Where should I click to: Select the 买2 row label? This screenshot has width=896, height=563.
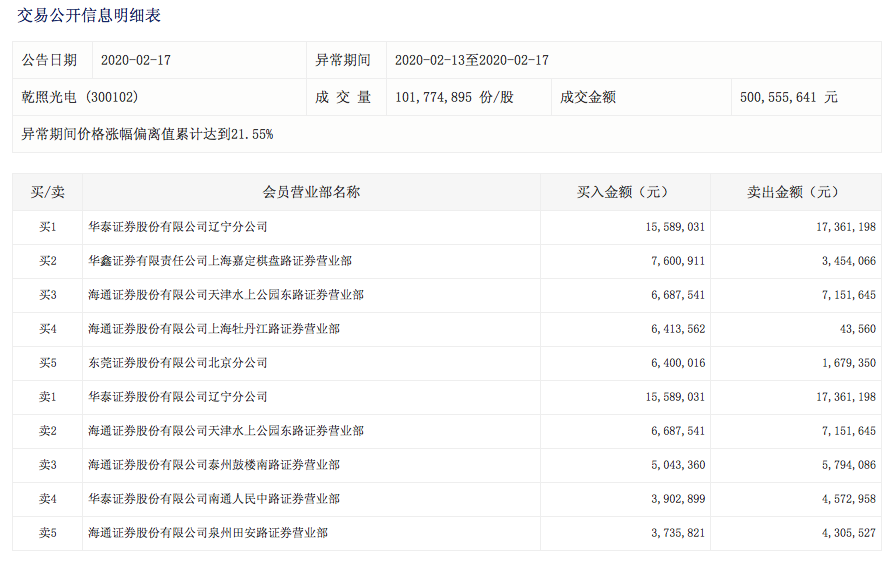pos(47,261)
